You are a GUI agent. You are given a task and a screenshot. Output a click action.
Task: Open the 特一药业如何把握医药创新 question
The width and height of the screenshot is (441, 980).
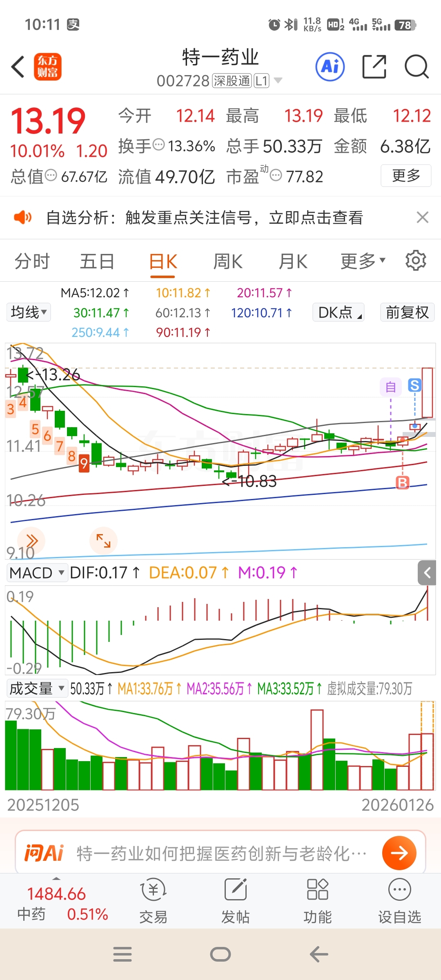pos(222,853)
